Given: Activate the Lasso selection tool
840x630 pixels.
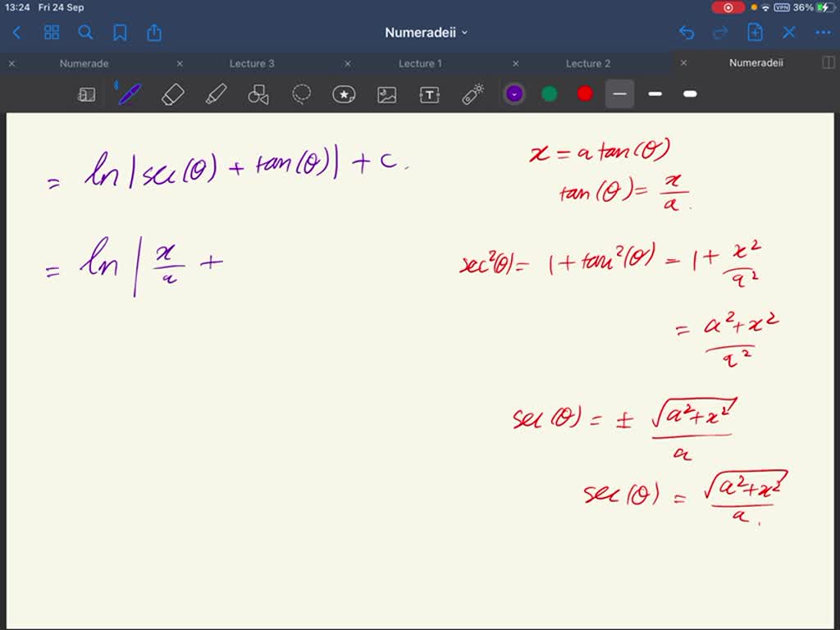Looking at the screenshot, I should click(301, 94).
